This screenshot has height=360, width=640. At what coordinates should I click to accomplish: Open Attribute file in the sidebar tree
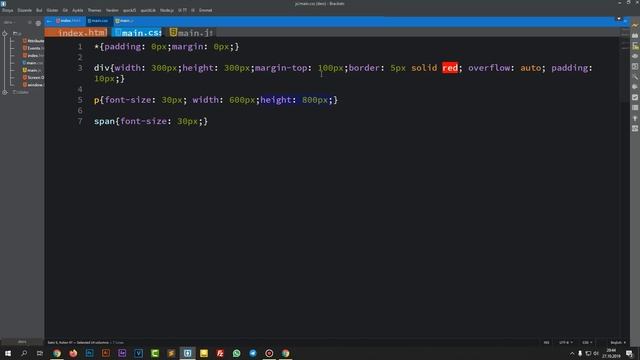click(x=33, y=41)
